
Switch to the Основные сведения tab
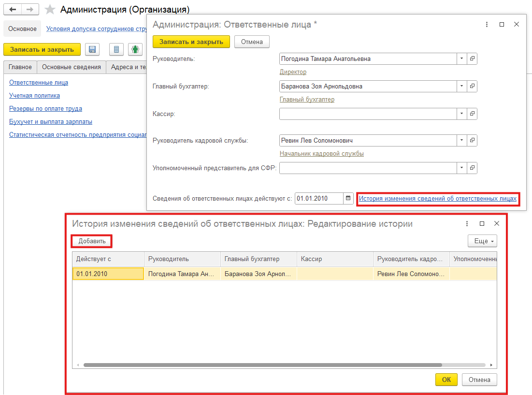[71, 67]
